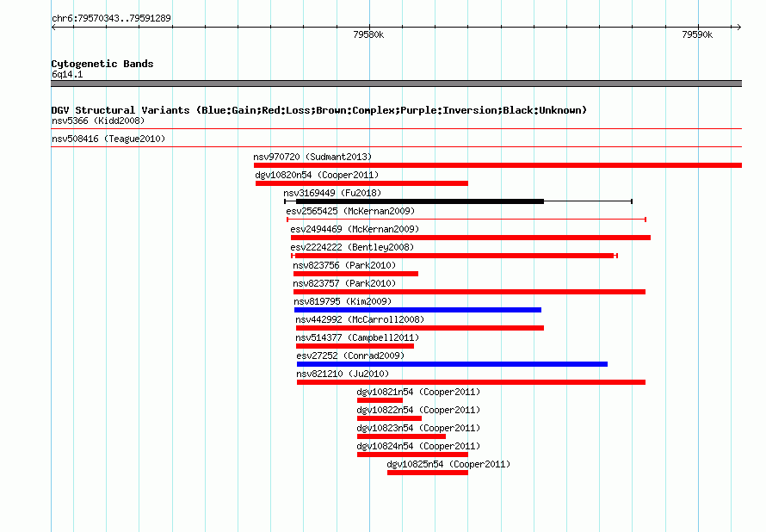Click the nsv3169449 (Fu2018) label
766x532 pixels.
pos(333,193)
